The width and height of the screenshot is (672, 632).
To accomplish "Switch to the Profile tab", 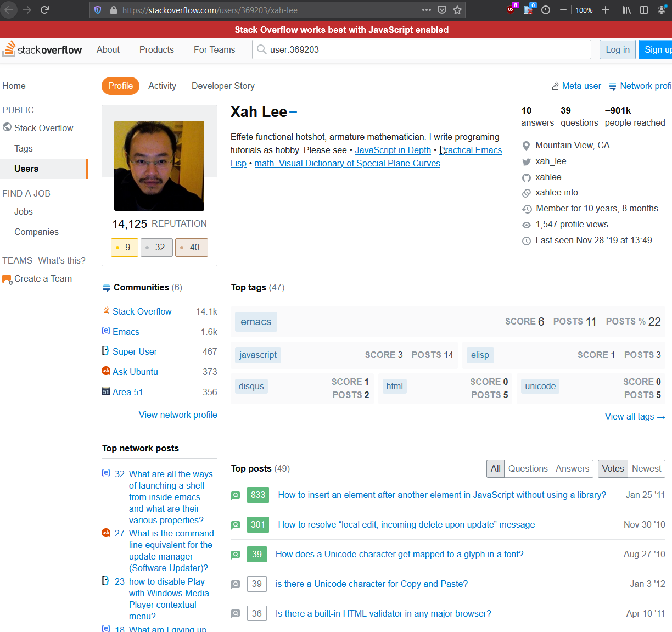I will pos(120,86).
